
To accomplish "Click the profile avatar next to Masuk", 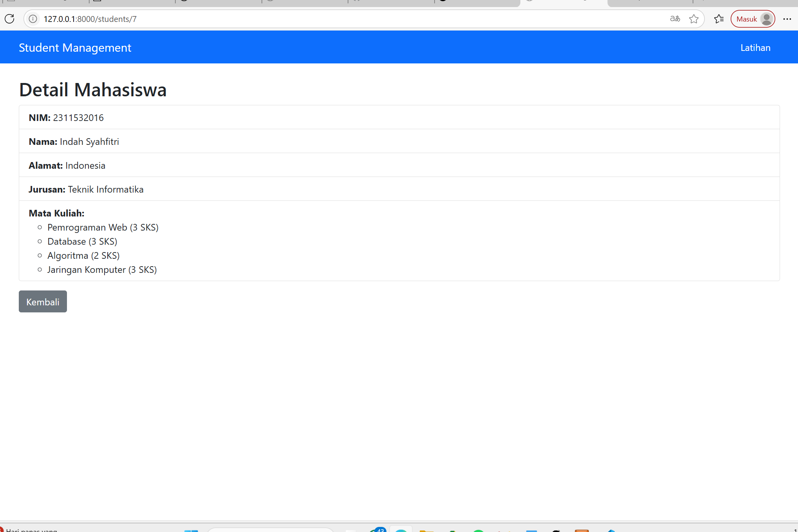I will pos(766,19).
